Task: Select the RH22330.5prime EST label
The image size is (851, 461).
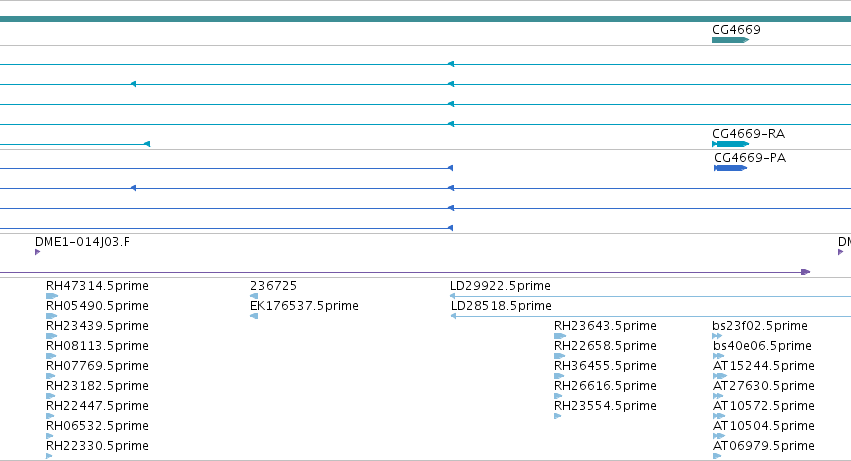Action: 97,446
